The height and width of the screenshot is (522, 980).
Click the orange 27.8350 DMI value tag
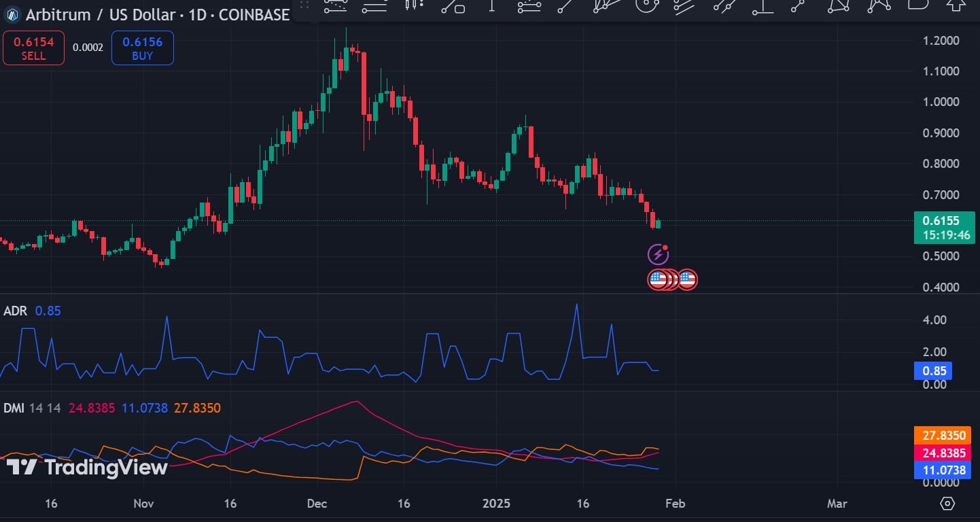(941, 435)
